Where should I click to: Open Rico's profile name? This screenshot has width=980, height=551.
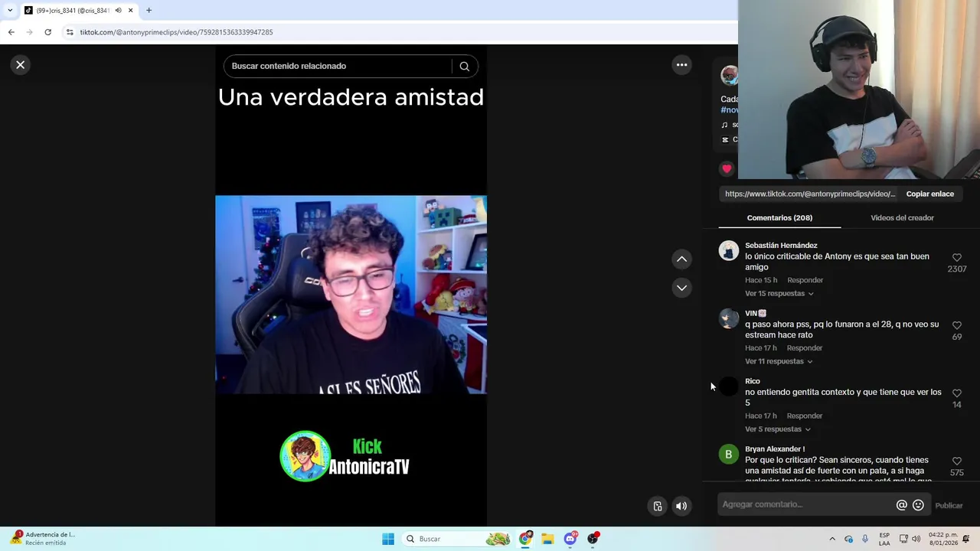click(753, 381)
